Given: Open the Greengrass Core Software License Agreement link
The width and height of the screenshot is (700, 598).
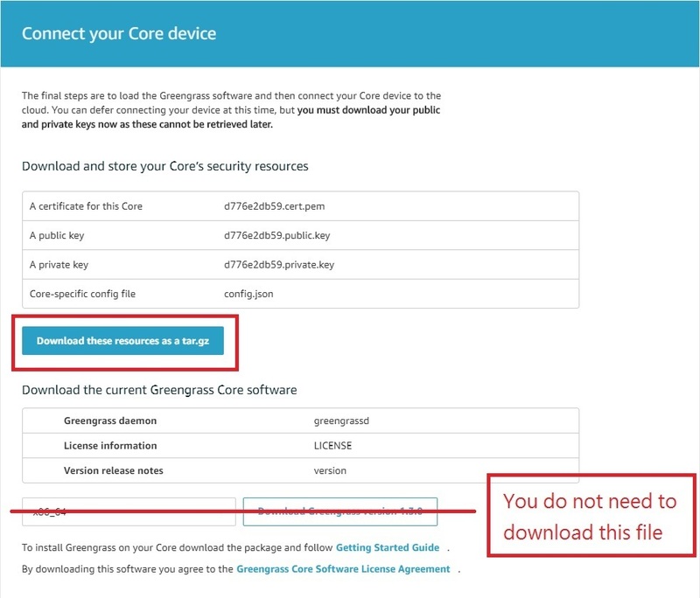Looking at the screenshot, I should tap(343, 569).
